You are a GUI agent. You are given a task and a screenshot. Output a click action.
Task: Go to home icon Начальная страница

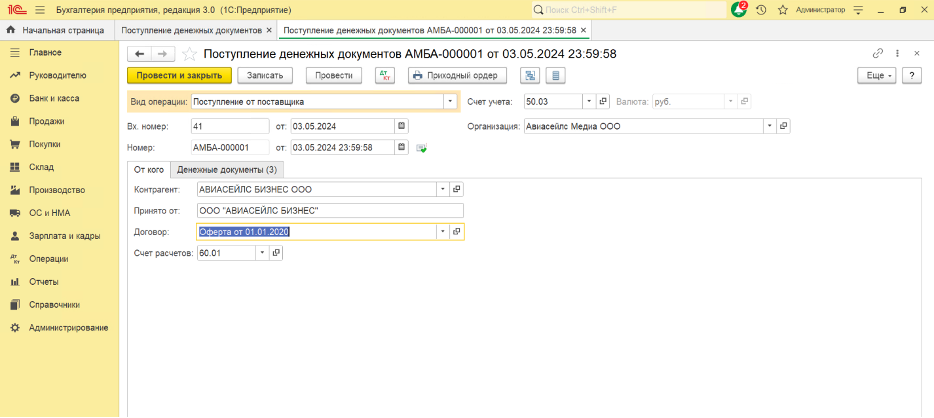coord(10,30)
